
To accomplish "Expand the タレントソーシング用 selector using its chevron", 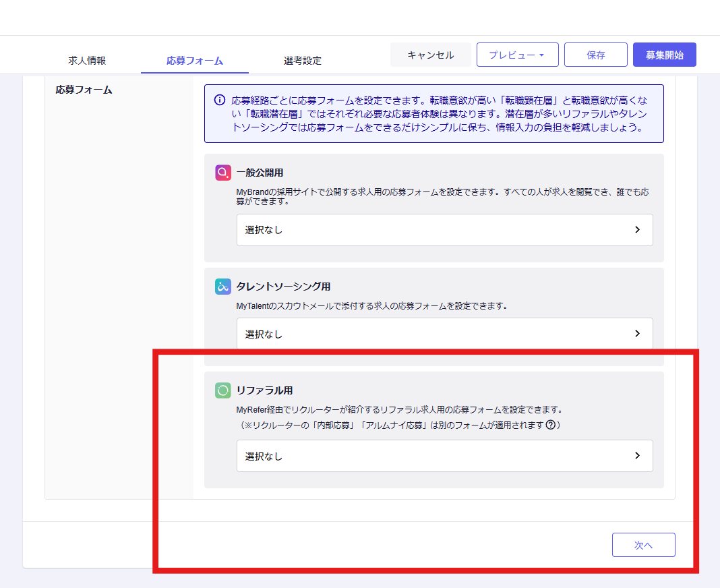I will [x=637, y=334].
